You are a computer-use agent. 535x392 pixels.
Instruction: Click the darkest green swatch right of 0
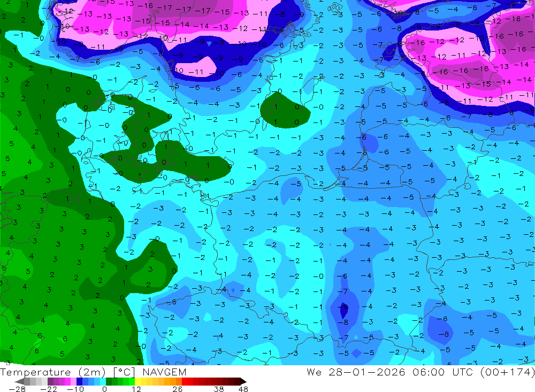pyautogui.click(x=109, y=381)
